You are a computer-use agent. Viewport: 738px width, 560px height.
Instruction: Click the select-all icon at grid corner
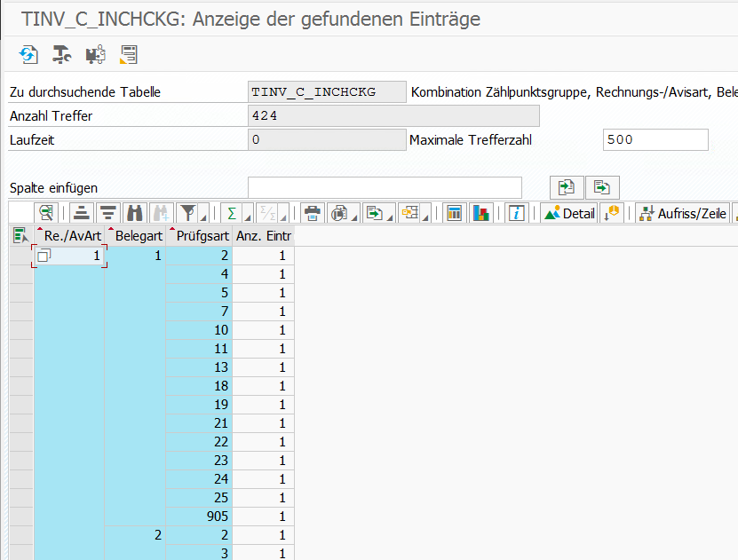(x=20, y=236)
